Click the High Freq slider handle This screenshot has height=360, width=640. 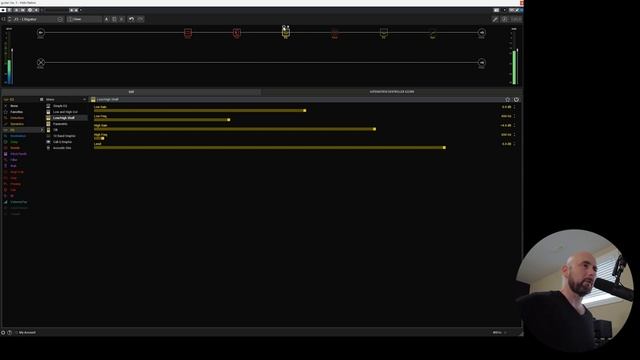tap(103, 138)
